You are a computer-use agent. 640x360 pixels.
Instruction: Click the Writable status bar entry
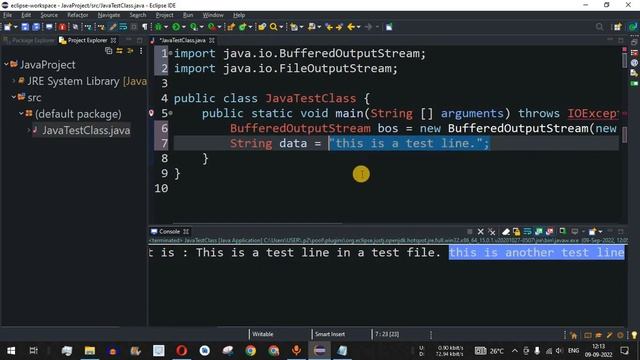click(262, 334)
